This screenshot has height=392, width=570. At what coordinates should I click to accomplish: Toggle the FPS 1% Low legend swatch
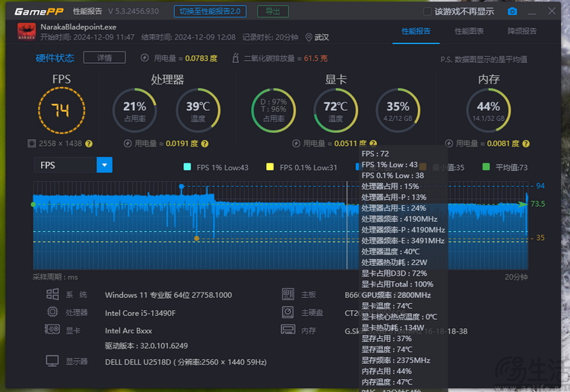click(x=187, y=167)
